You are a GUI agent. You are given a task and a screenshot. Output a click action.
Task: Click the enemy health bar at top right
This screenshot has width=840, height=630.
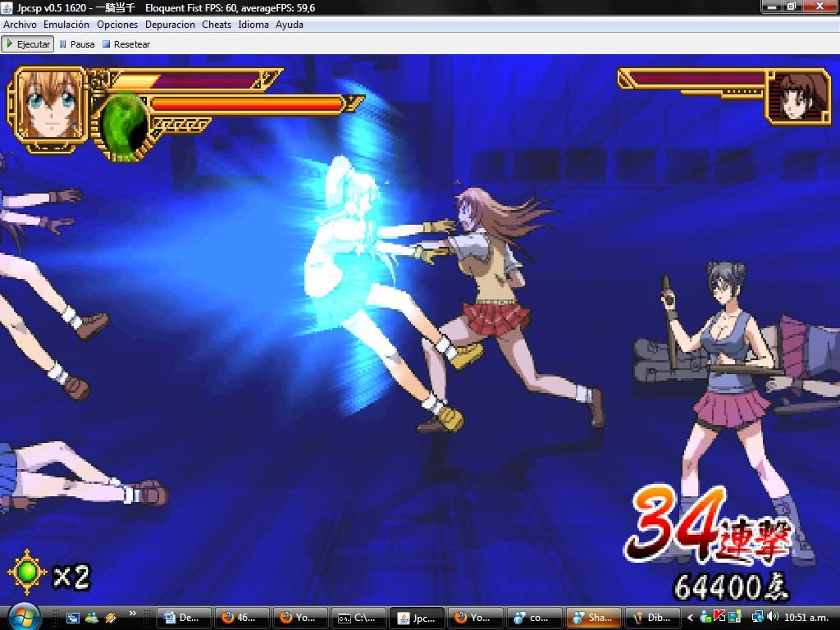coord(696,80)
